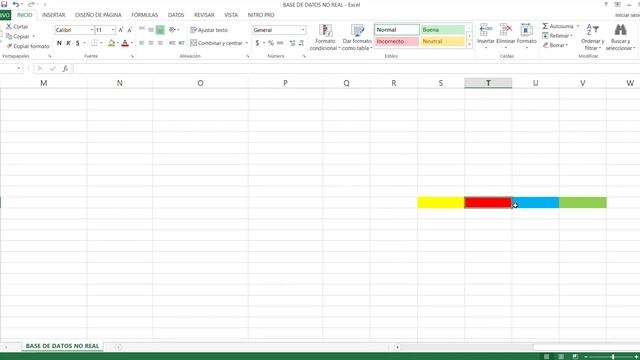The width and height of the screenshot is (640, 360).
Task: Click the Undo arrow in quick access toolbar
Action: (16, 4)
